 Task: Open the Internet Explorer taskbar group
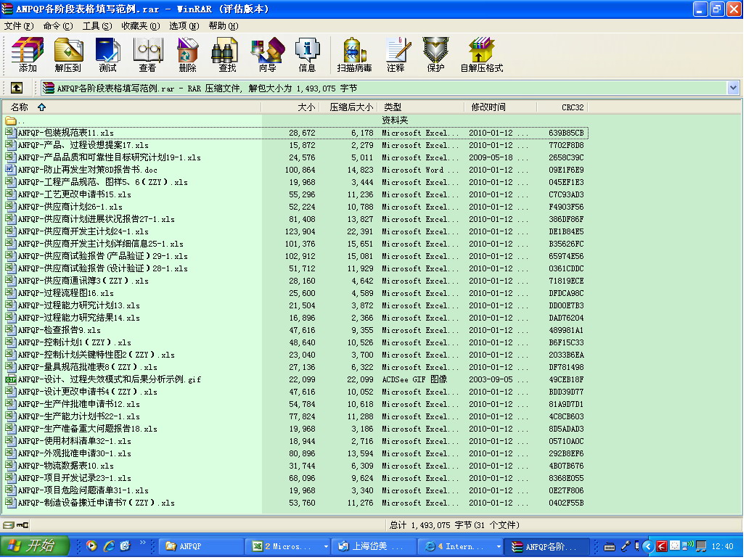461,547
